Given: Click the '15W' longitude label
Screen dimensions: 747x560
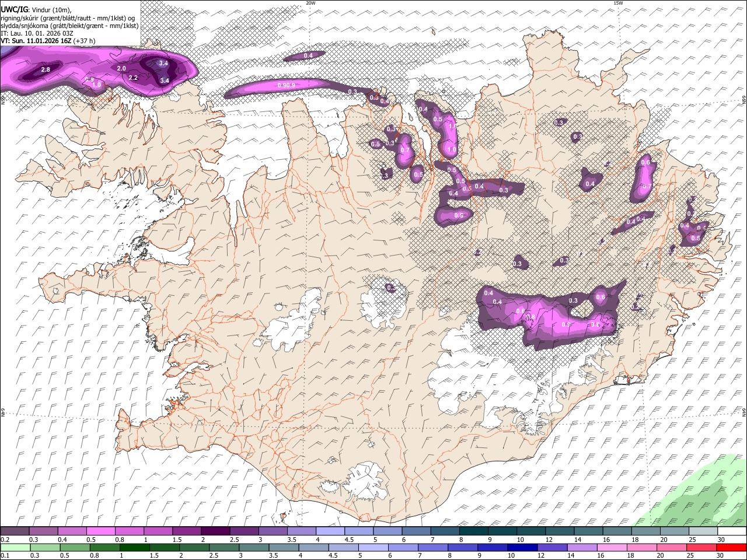Looking at the screenshot, I should pyautogui.click(x=618, y=3).
